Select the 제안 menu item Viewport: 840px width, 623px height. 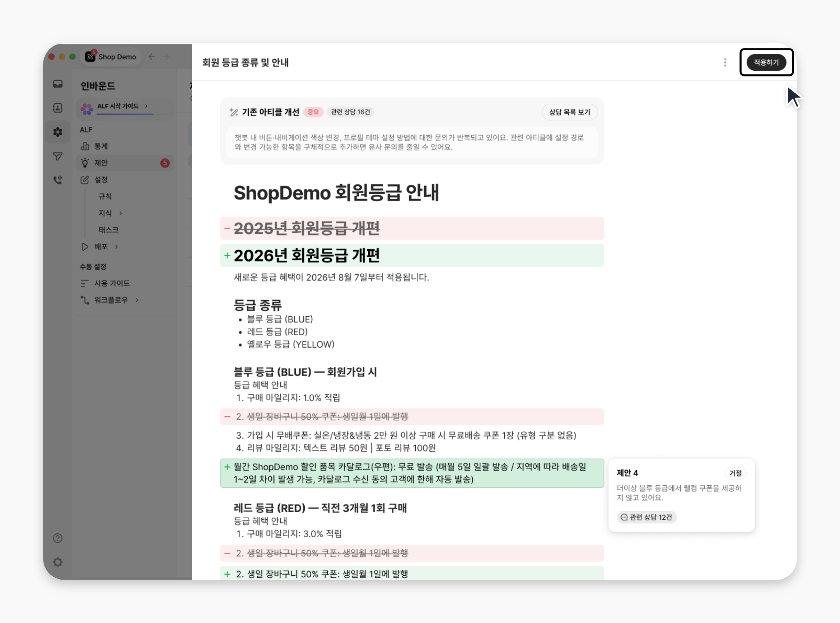125,163
